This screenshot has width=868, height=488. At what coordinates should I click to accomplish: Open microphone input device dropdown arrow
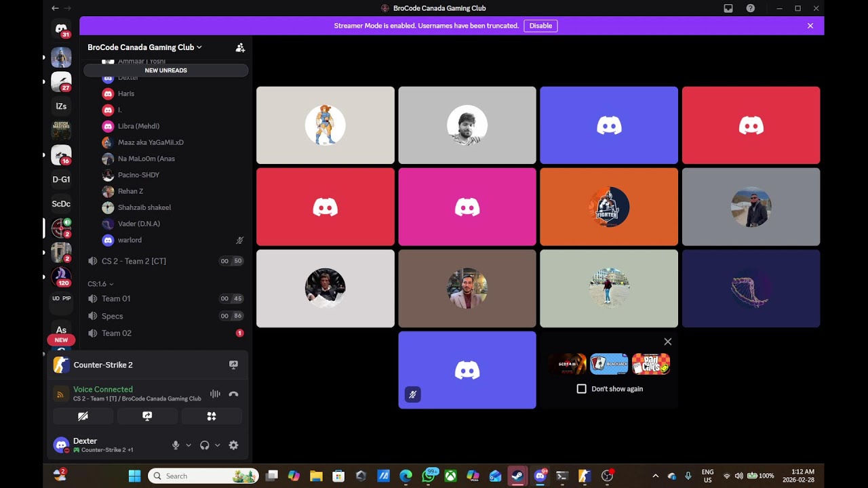189,445
